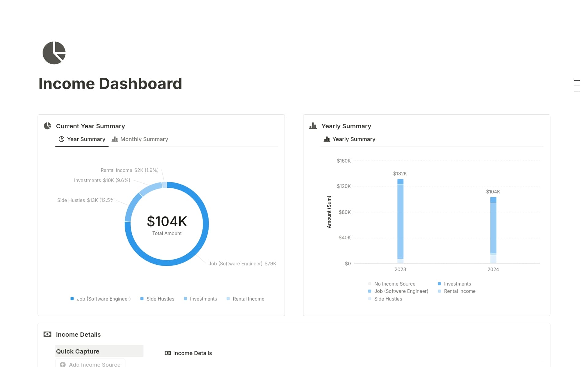The image size is (588, 367).
Task: Switch to the Monthly Summary tab
Action: [x=144, y=139]
